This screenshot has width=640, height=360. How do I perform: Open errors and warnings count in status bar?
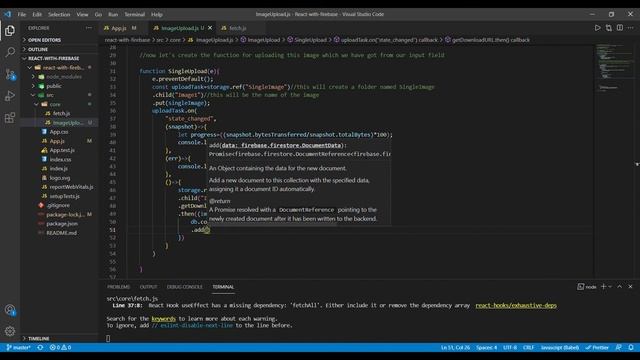(60, 347)
